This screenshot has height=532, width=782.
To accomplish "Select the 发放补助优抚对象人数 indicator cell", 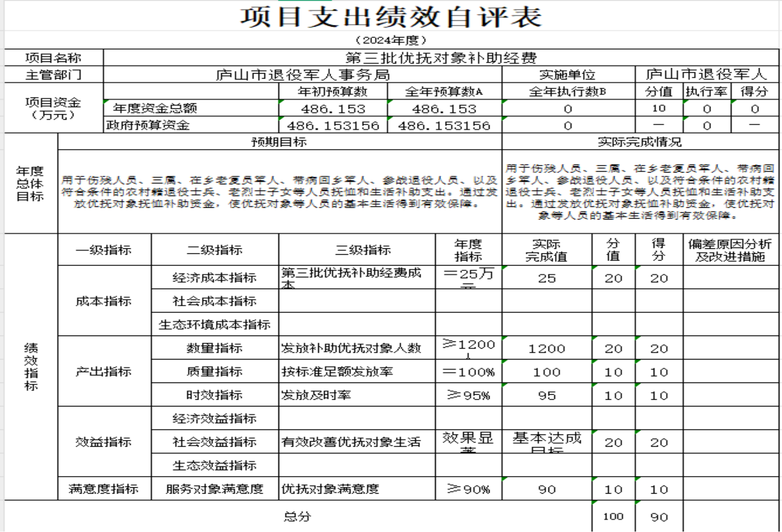I will 351,348.
